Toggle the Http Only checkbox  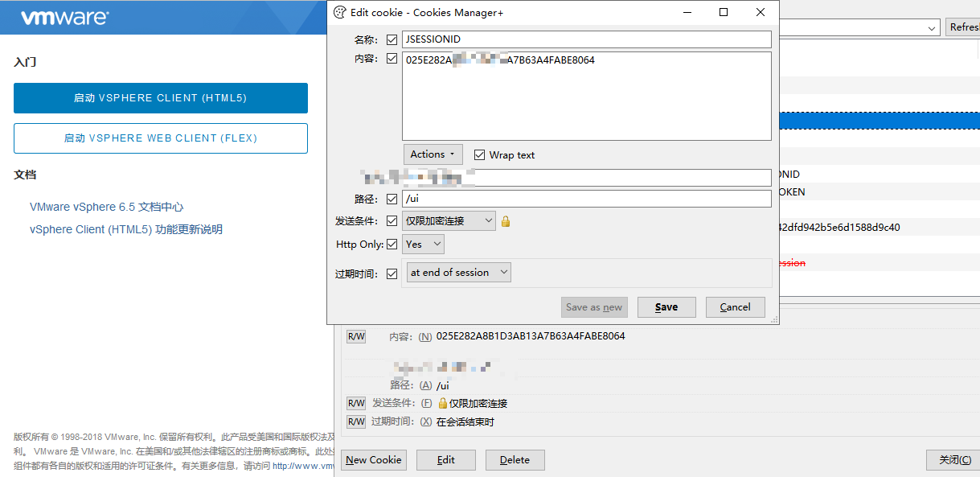point(392,244)
